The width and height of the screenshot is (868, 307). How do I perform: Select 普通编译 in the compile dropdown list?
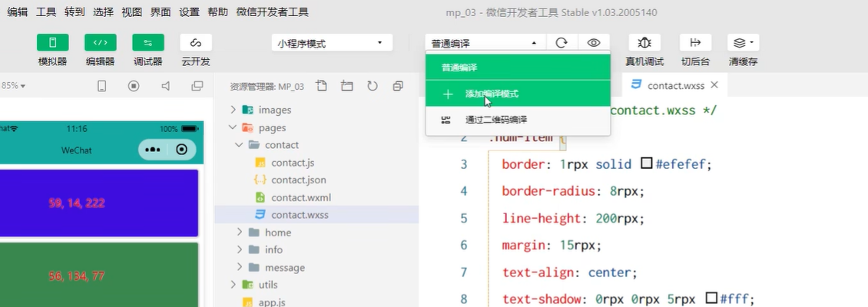tap(518, 68)
